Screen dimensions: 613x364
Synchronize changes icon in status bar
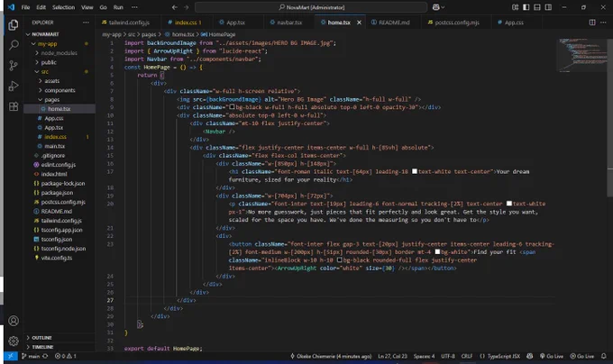click(45, 356)
